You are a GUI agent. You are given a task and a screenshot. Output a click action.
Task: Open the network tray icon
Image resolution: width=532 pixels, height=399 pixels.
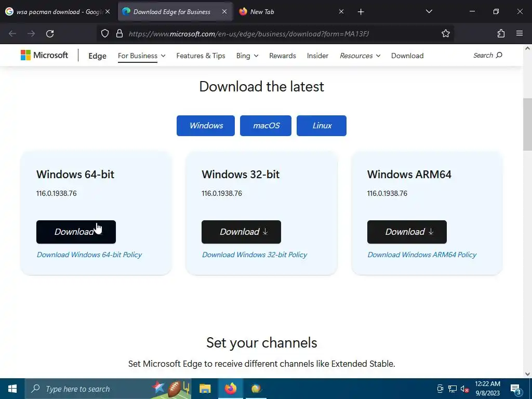click(453, 389)
